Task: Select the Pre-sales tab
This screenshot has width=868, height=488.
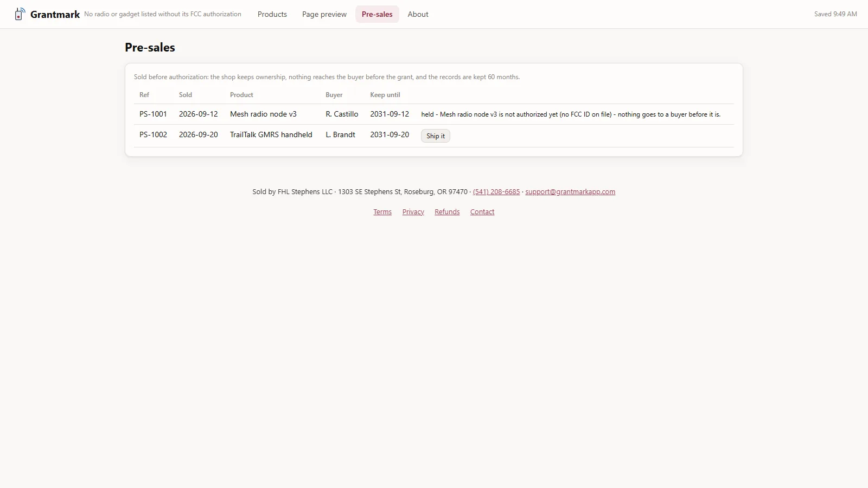Action: click(x=377, y=15)
